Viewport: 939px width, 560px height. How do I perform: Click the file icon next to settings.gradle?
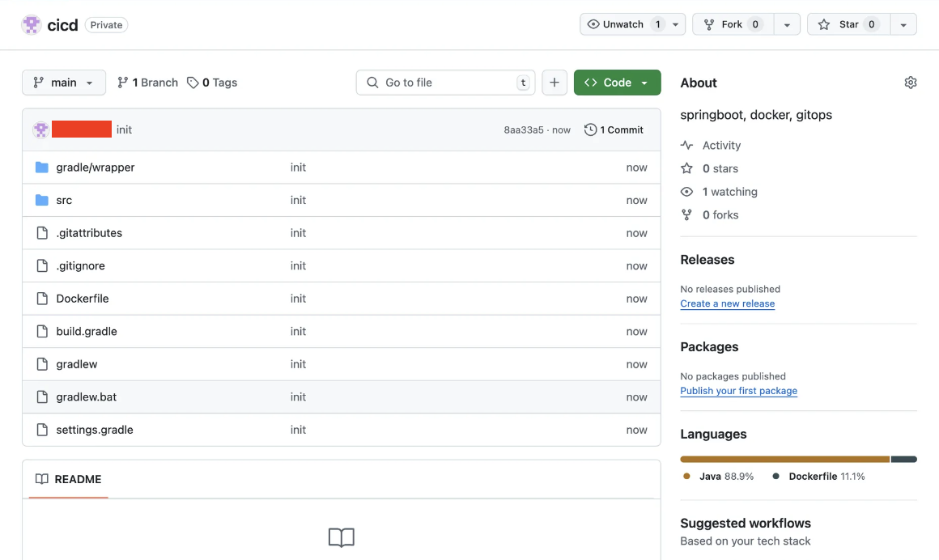click(42, 430)
